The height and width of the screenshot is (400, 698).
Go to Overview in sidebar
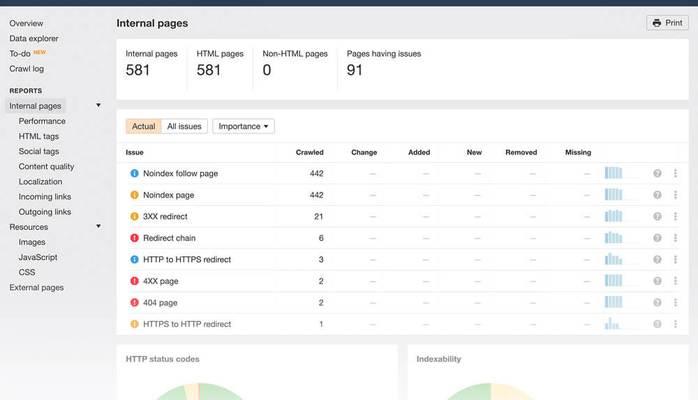pos(26,23)
